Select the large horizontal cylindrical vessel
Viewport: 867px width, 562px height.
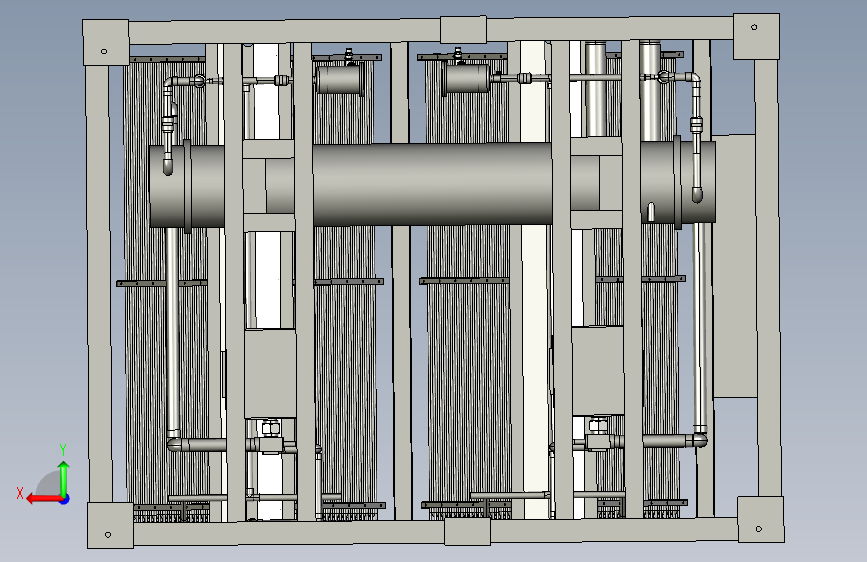pyautogui.click(x=432, y=184)
